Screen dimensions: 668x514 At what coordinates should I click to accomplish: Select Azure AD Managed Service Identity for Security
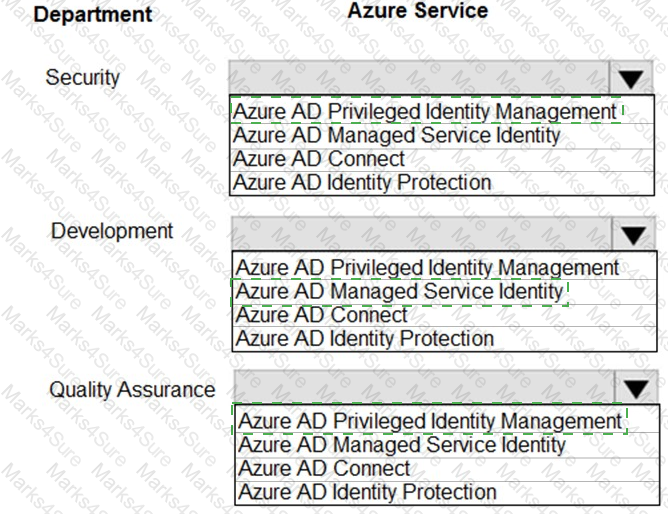coord(441,136)
